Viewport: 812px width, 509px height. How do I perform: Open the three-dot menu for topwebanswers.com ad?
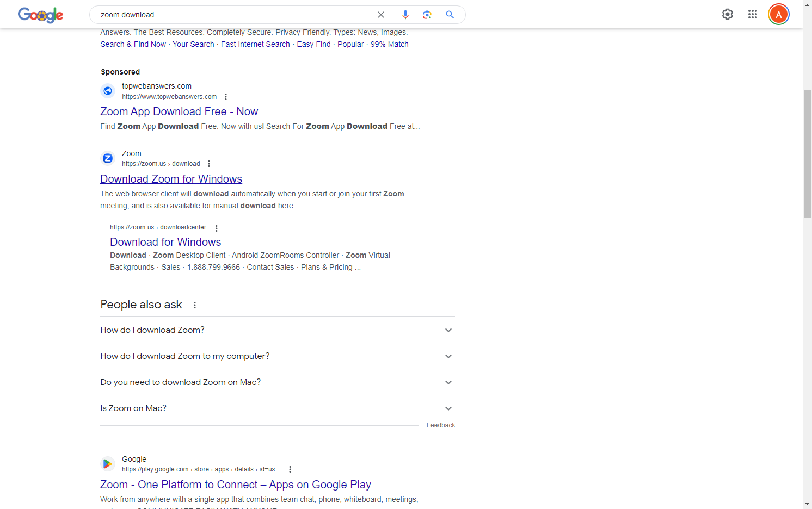(x=226, y=97)
